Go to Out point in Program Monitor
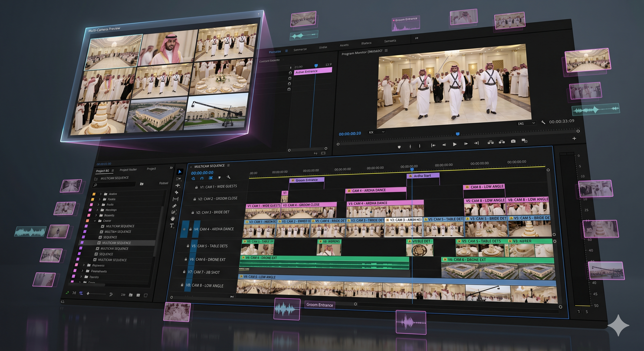Image resolution: width=644 pixels, height=351 pixels. (x=477, y=143)
